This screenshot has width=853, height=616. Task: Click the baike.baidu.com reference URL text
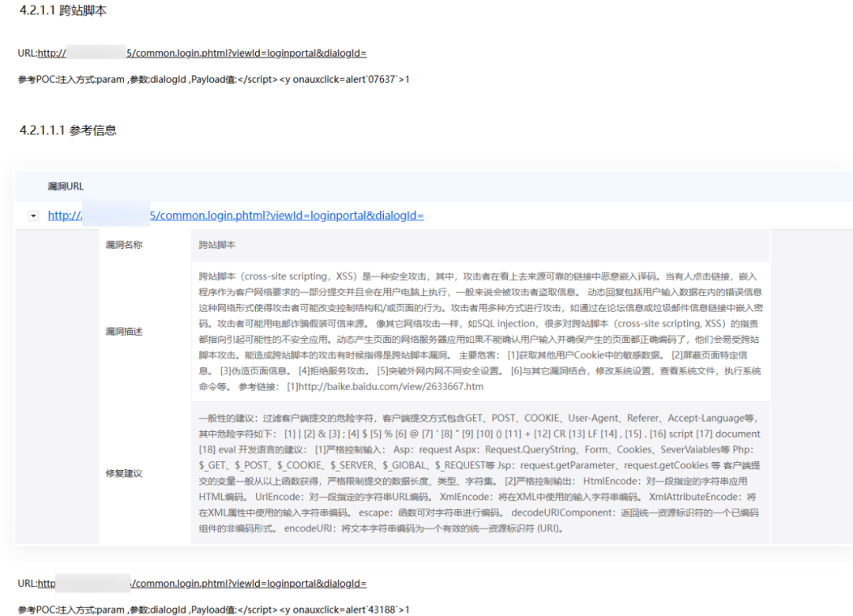tap(391, 387)
